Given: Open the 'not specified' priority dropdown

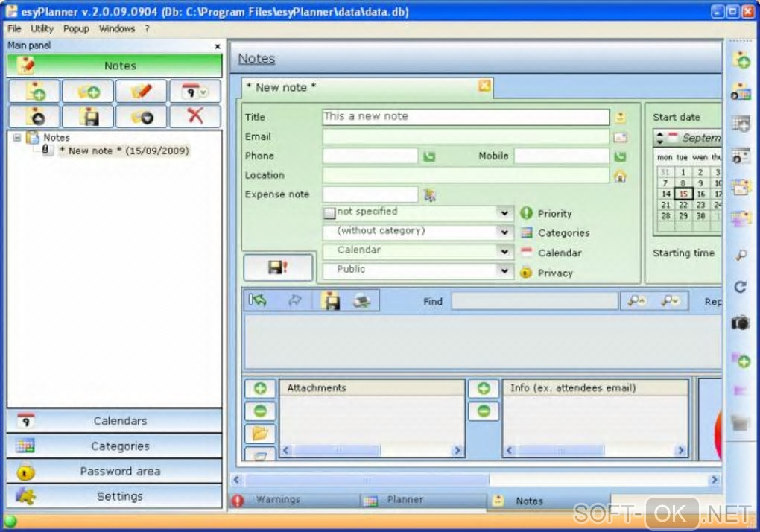Looking at the screenshot, I should (x=418, y=212).
